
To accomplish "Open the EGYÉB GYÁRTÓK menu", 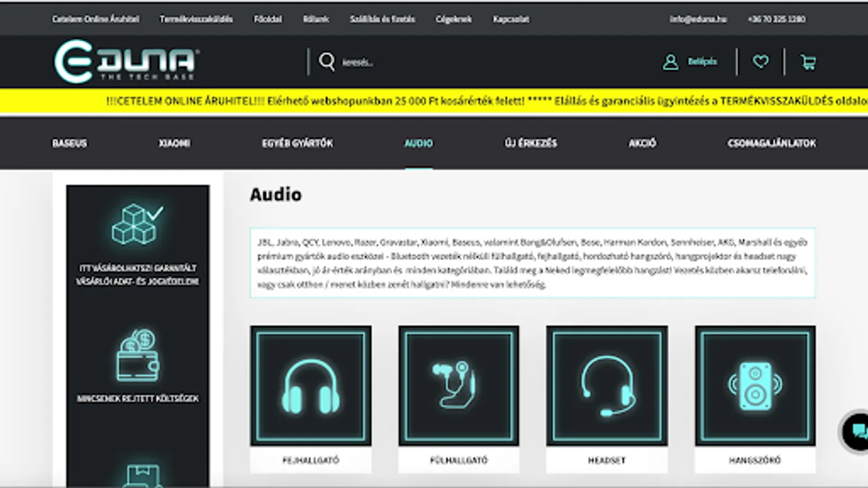I will 297,143.
